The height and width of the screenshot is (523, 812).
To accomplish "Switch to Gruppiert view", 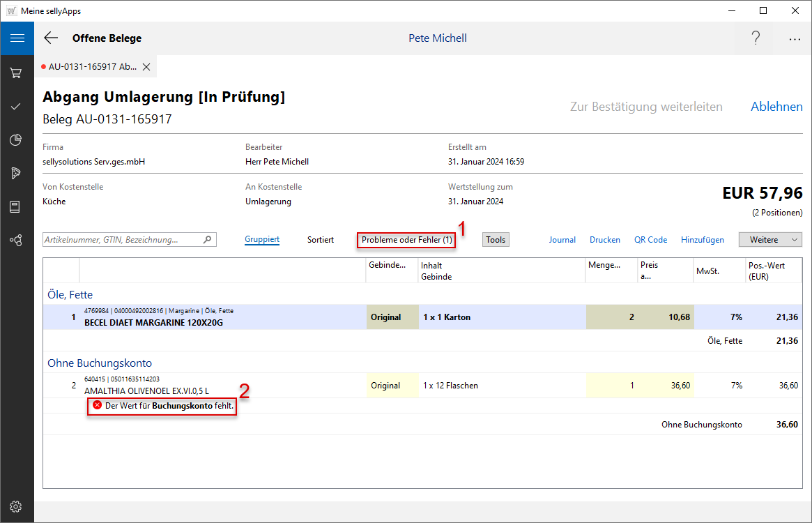I will click(262, 239).
